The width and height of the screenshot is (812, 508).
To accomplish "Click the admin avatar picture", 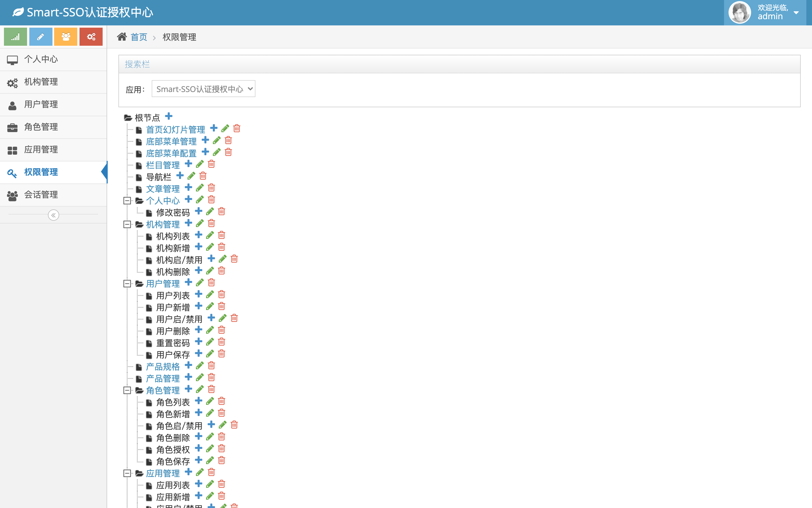I will (740, 12).
